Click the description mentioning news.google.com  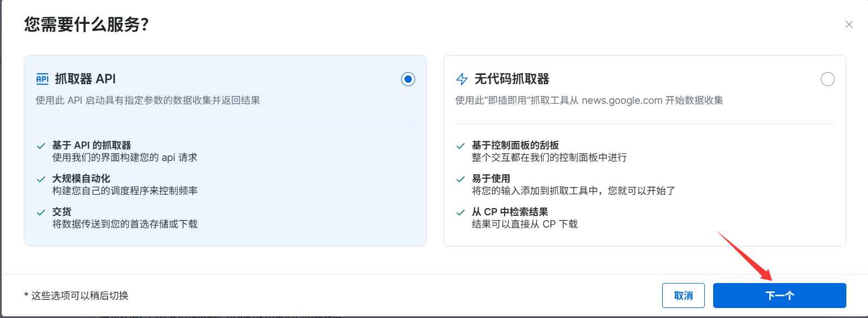tap(589, 100)
